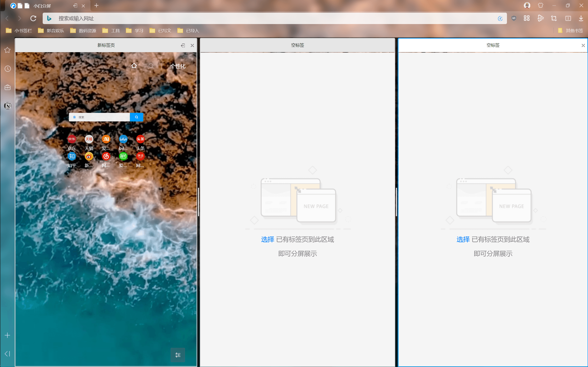Viewport: 588px width, 367px height.
Task: Launch Bilibili from the quick links
Action: [x=123, y=139]
